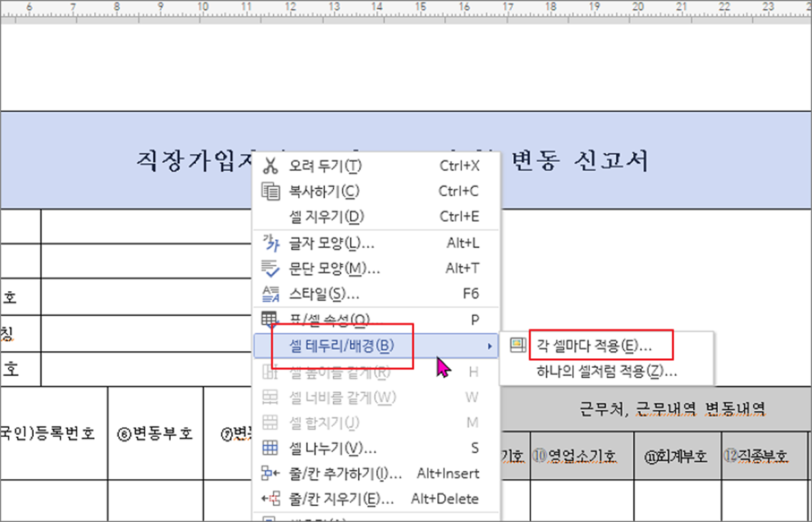Click the 등록번호 column header cell
The image size is (812, 522).
tap(53, 433)
